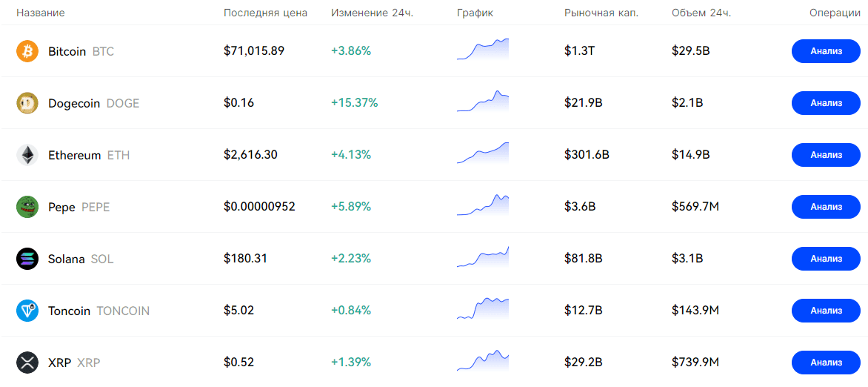Click the Dogecoin Shiba logo icon
868x387 pixels.
pyautogui.click(x=27, y=103)
